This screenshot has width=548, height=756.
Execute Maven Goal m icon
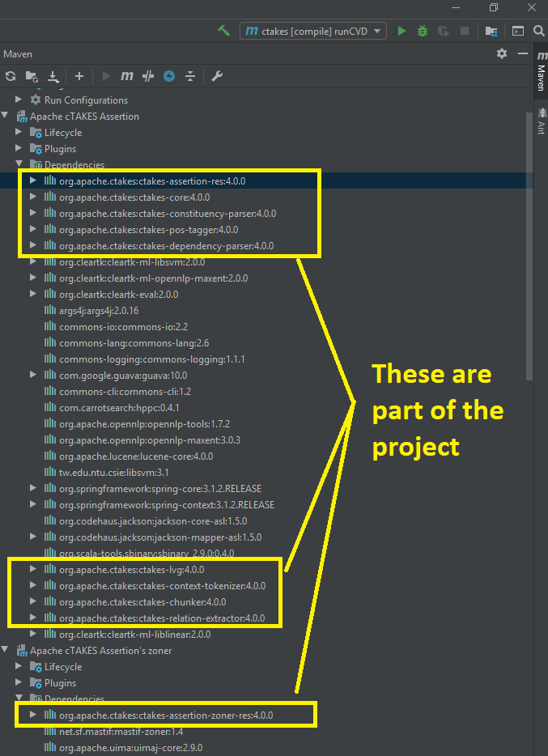pyautogui.click(x=127, y=76)
